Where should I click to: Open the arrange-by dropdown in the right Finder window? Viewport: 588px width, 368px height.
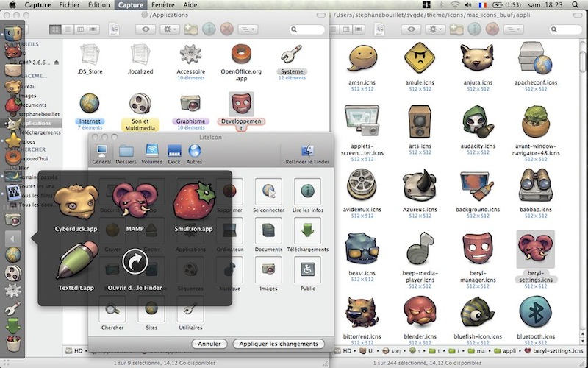tap(512, 29)
